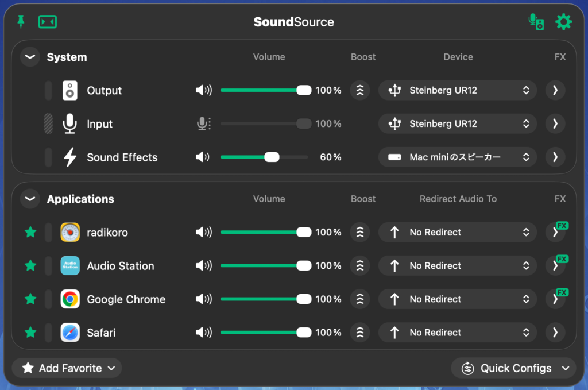The height and width of the screenshot is (390, 588).
Task: Open Safari's Redirect Audio dropdown
Action: (x=457, y=333)
